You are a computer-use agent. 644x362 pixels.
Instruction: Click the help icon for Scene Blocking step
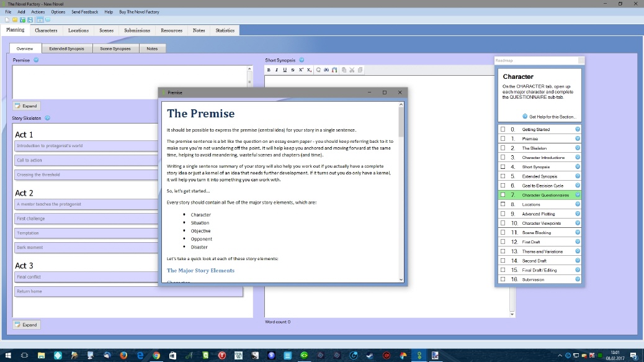point(578,232)
